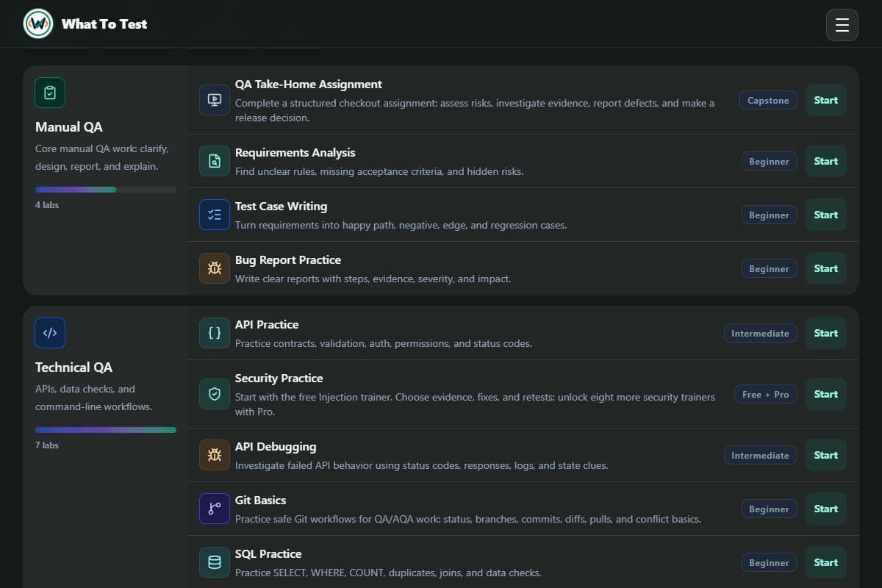This screenshot has width=882, height=588.
Task: Click 'Start with the free Injection trainer' text
Action: point(475,405)
